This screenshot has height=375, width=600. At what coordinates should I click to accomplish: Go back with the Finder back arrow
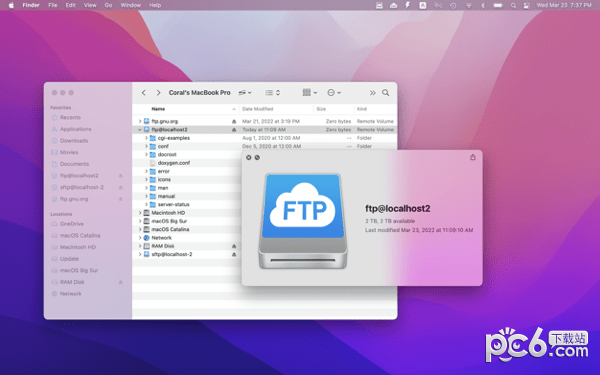[x=143, y=93]
